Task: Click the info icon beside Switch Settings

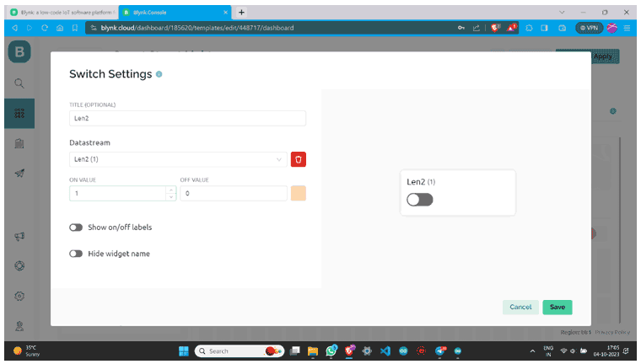Action: [159, 74]
